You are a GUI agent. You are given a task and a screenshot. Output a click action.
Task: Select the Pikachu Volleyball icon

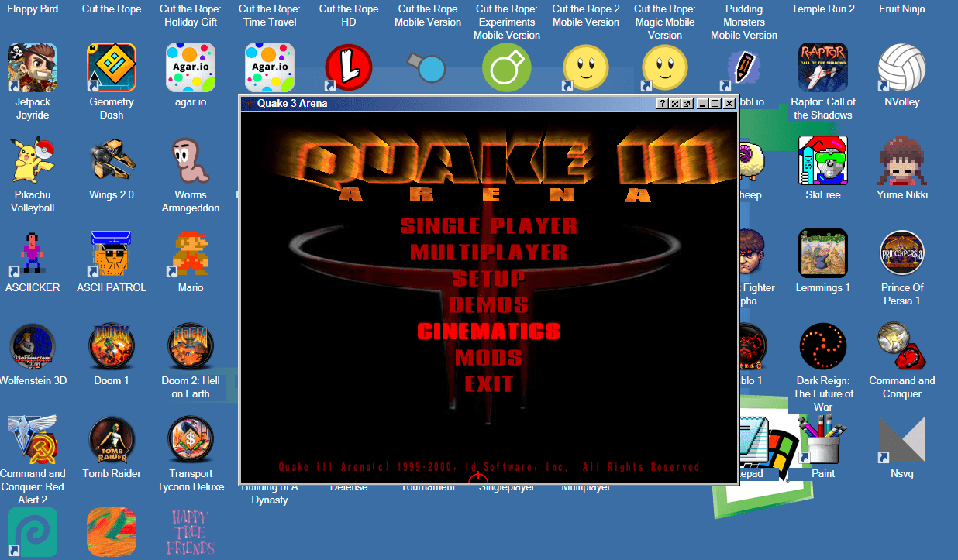click(x=33, y=160)
